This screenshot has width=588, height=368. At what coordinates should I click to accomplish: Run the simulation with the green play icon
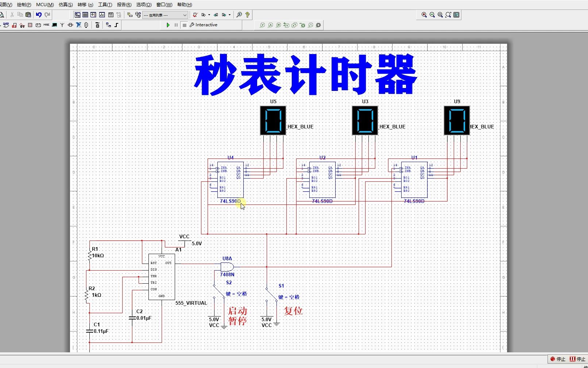pos(168,25)
